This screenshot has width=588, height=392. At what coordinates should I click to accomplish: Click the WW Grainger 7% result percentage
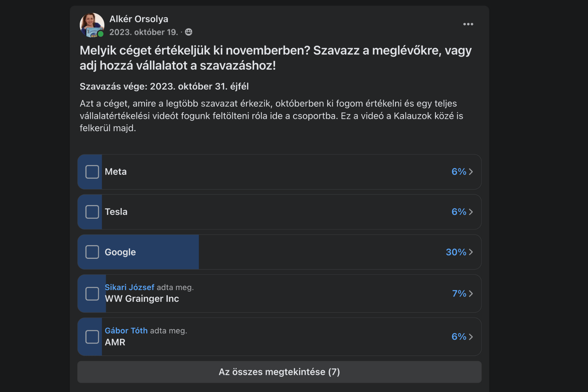[x=459, y=294]
